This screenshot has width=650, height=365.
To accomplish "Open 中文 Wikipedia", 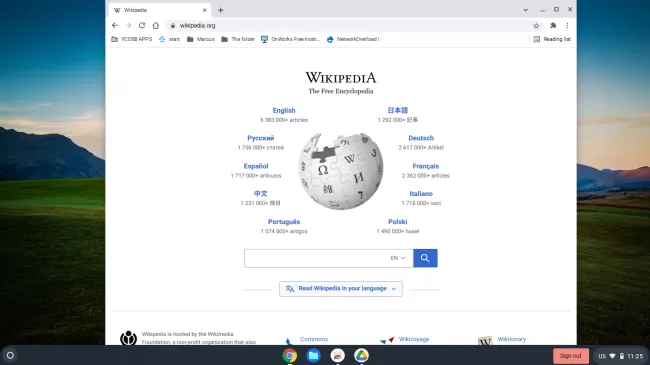I will 261,194.
